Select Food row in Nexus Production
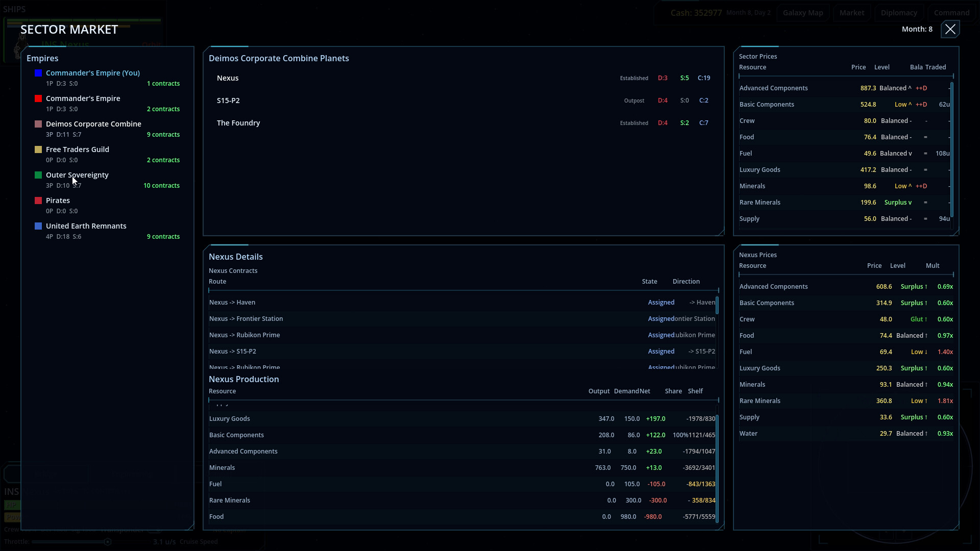The height and width of the screenshot is (551, 980). point(462,517)
